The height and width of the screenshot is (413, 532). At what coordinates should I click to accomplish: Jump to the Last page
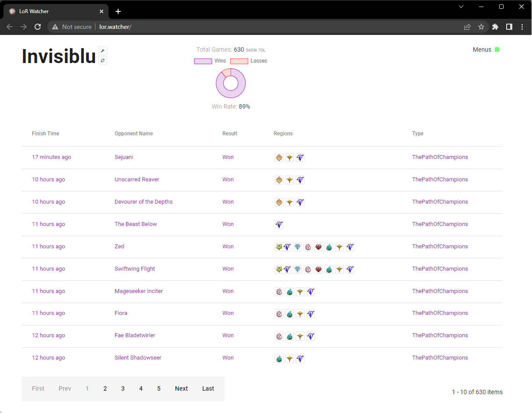pyautogui.click(x=208, y=388)
